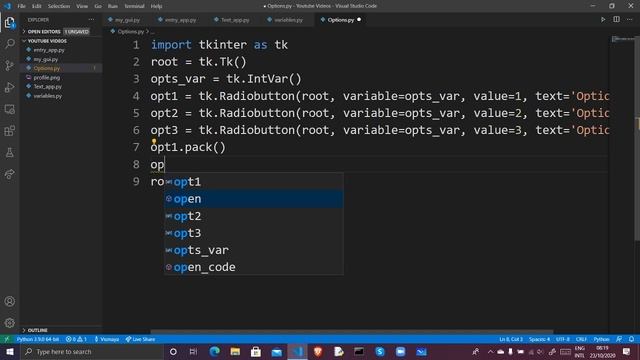Open File Explorer from taskbar
The height and width of the screenshot is (360, 640).
click(x=236, y=351)
